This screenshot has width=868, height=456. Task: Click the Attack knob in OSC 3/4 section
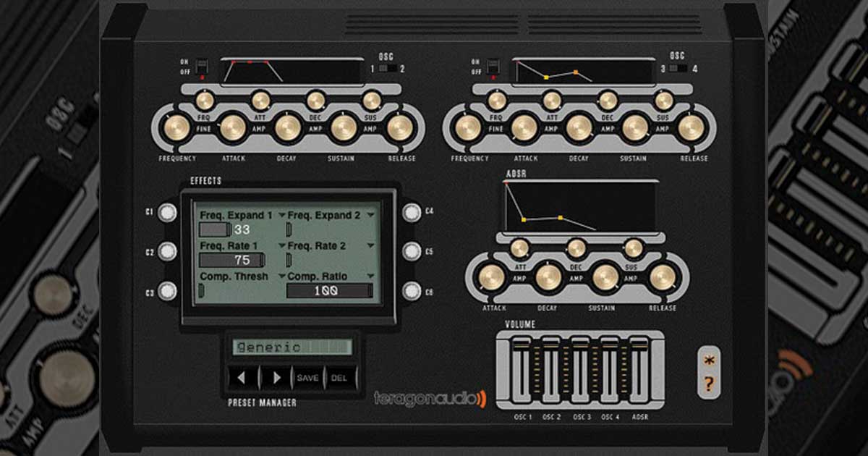pos(524,128)
